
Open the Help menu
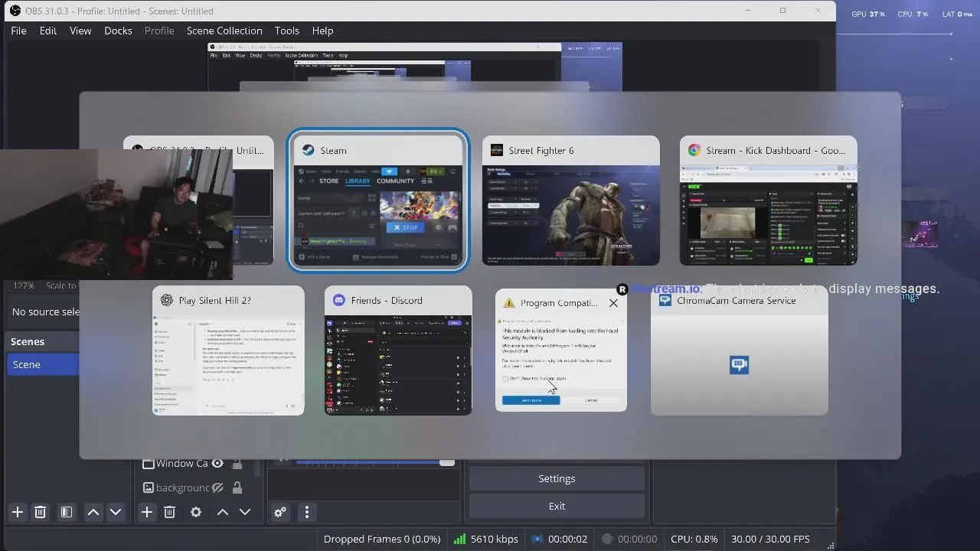(x=322, y=31)
